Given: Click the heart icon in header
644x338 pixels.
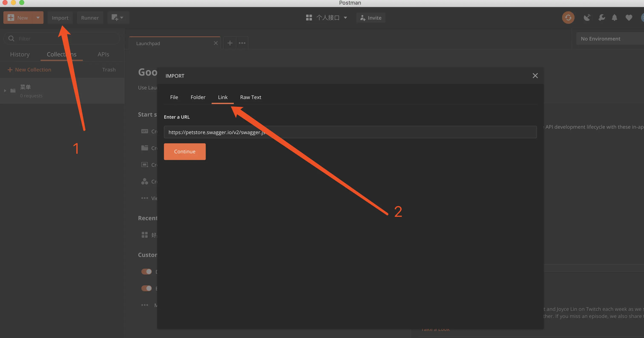Looking at the screenshot, I should (628, 18).
